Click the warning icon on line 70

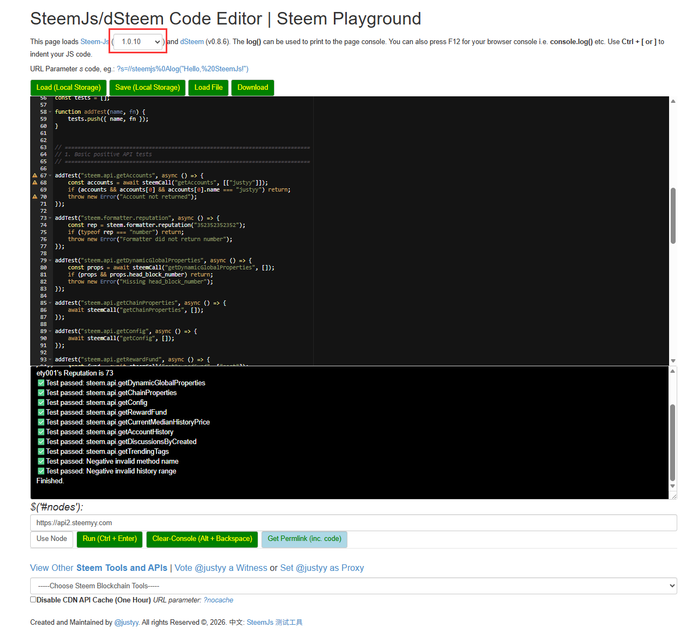click(x=35, y=197)
